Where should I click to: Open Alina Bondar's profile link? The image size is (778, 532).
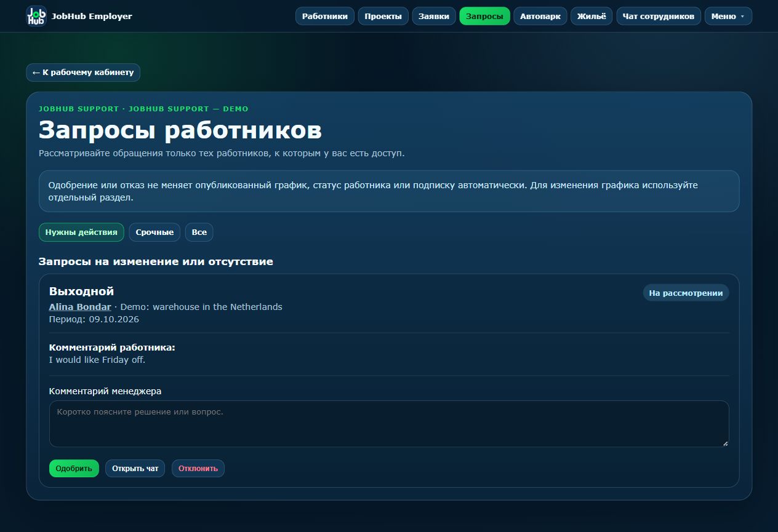[80, 307]
